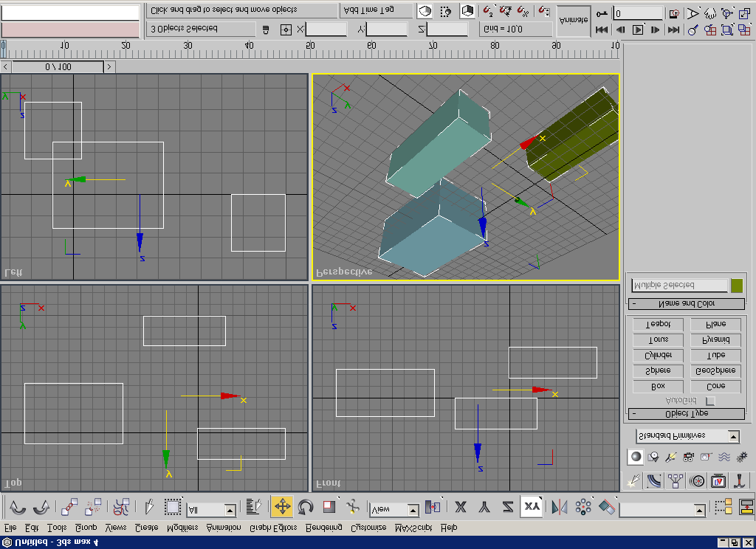This screenshot has width=756, height=549.
Task: Pick the Select Object arrow tool
Action: (x=149, y=507)
